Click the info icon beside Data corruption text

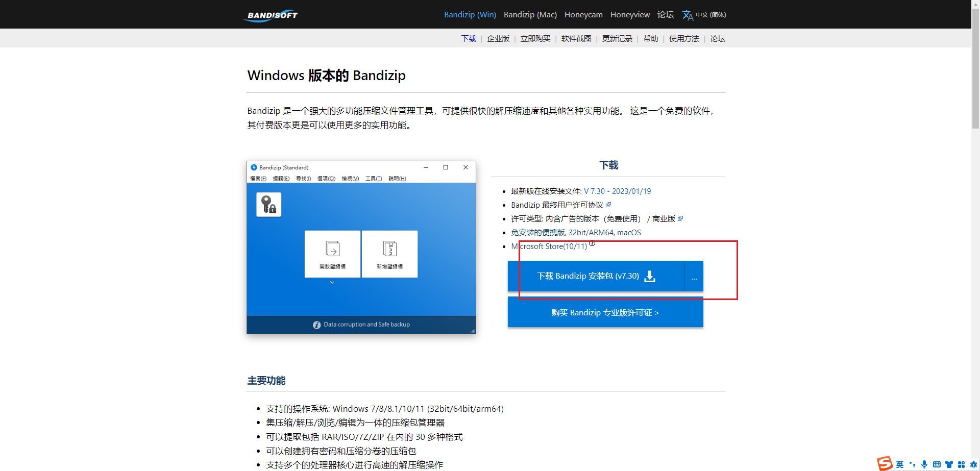coord(317,324)
